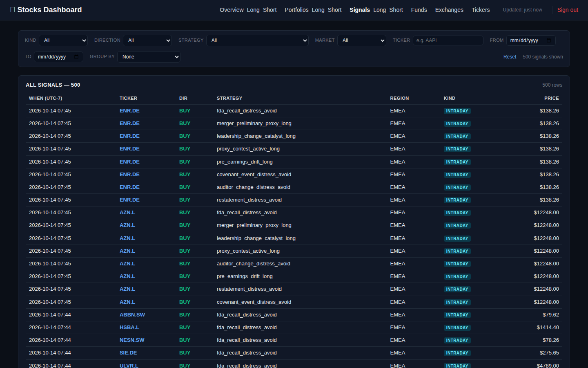Open the NESN.SW ticker link
588x368 pixels.
tap(132, 340)
